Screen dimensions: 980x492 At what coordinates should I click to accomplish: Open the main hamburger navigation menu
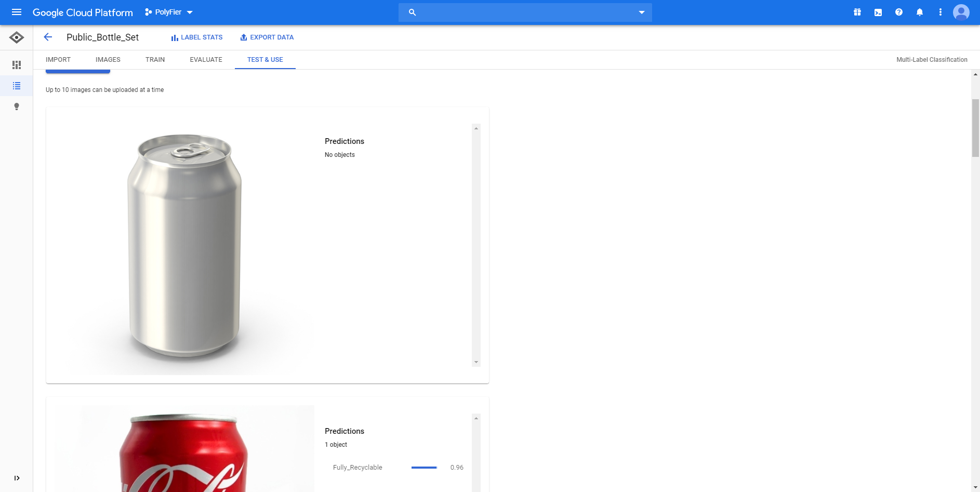pyautogui.click(x=17, y=12)
